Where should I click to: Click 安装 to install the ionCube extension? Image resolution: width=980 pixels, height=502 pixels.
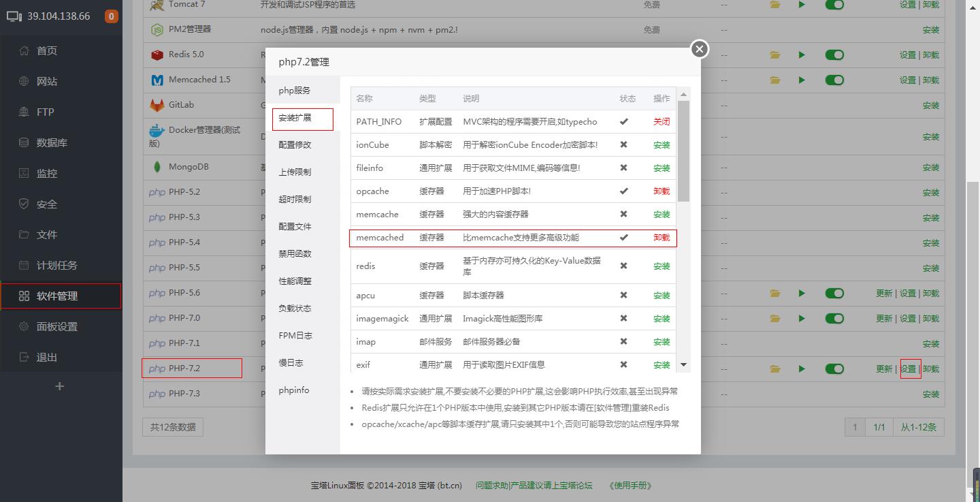tap(661, 145)
